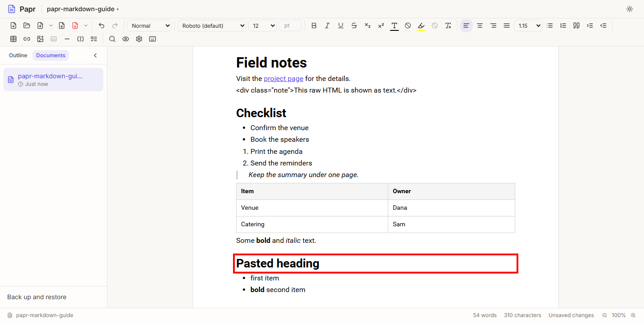Insert a numbered list

(x=563, y=25)
